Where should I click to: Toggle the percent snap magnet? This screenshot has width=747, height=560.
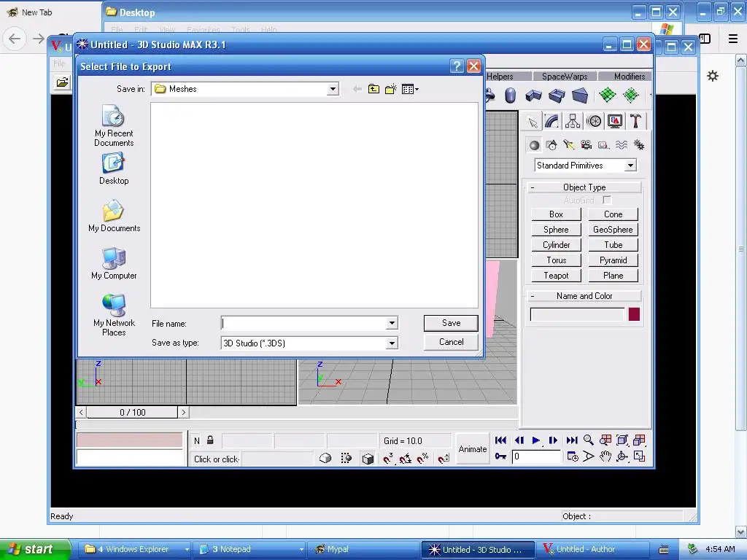point(422,458)
